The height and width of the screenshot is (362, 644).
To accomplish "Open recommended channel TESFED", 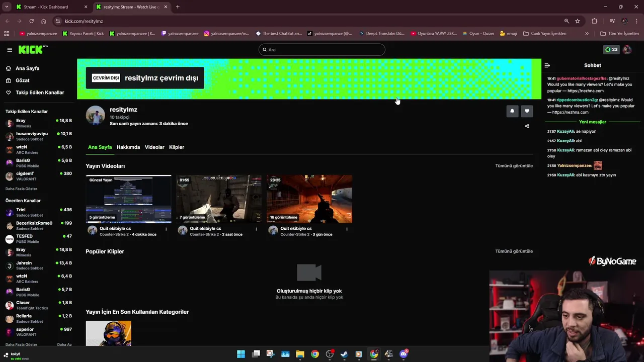I will (39, 239).
